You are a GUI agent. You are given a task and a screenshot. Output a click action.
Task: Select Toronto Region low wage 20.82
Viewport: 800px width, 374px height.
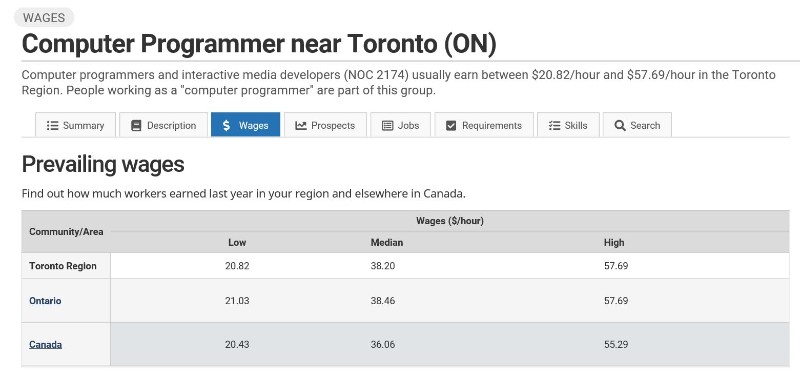tap(237, 266)
